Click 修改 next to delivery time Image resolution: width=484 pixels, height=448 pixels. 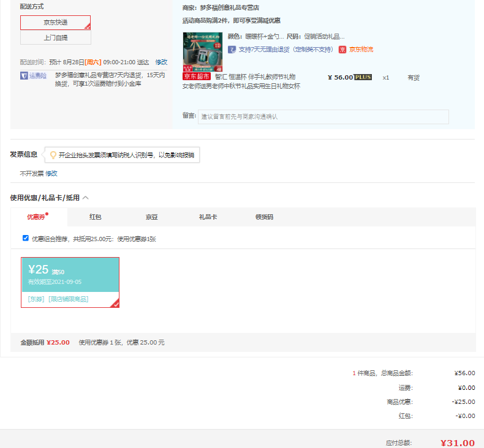coord(161,62)
